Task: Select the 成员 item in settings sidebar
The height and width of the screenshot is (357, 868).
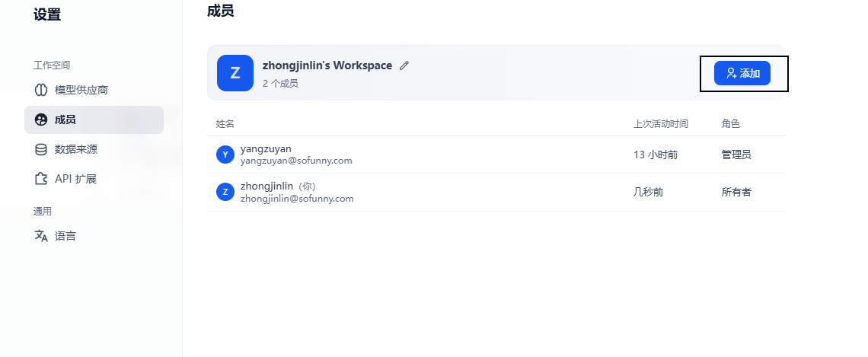Action: coord(94,120)
